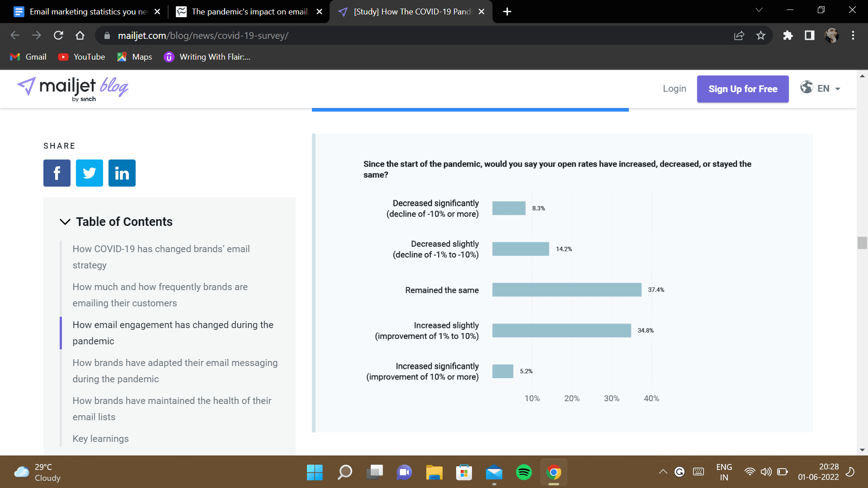The height and width of the screenshot is (488, 868).
Task: Bookmark this page with star icon
Action: tap(761, 36)
